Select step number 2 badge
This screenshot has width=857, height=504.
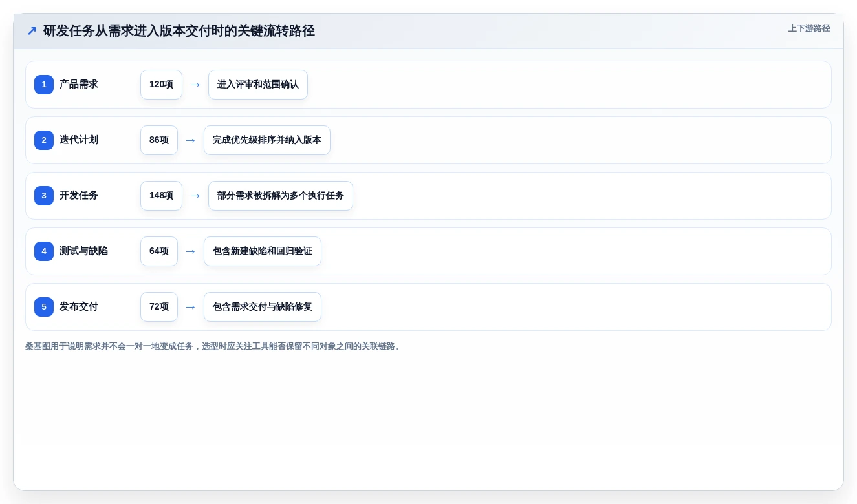click(44, 140)
